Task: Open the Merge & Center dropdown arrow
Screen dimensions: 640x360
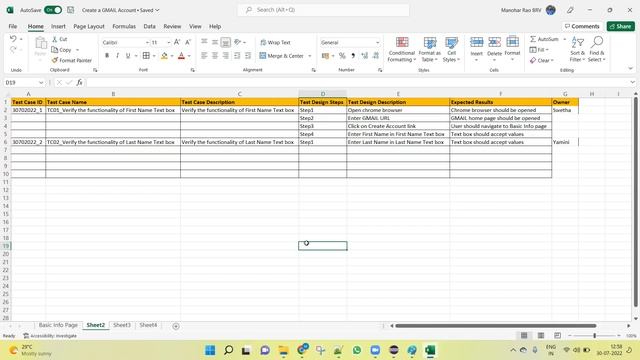Action: [310, 56]
